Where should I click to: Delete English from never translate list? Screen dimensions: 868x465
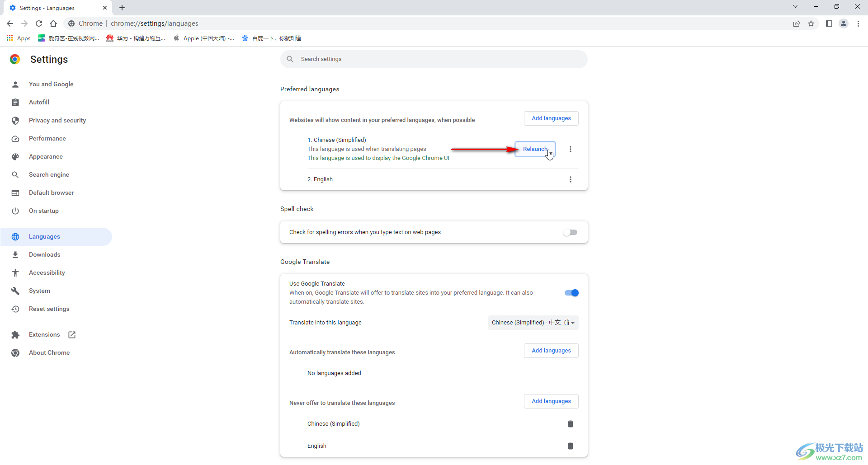click(x=571, y=446)
